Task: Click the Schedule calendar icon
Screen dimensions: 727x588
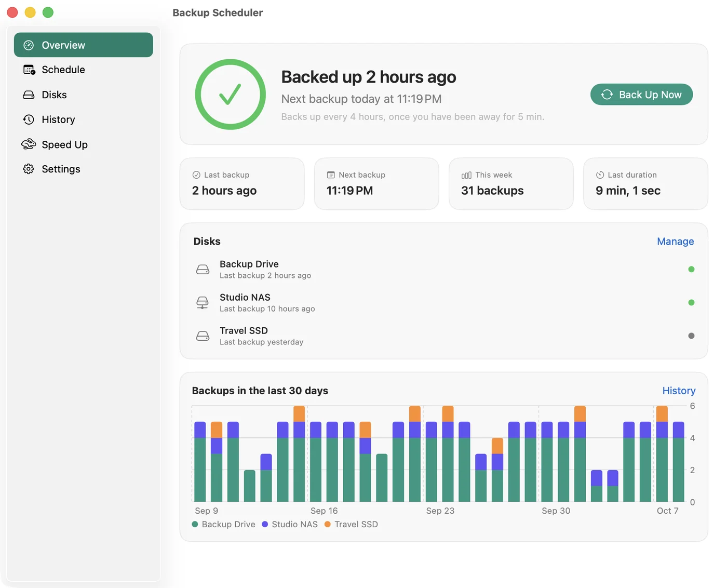Action: point(29,70)
